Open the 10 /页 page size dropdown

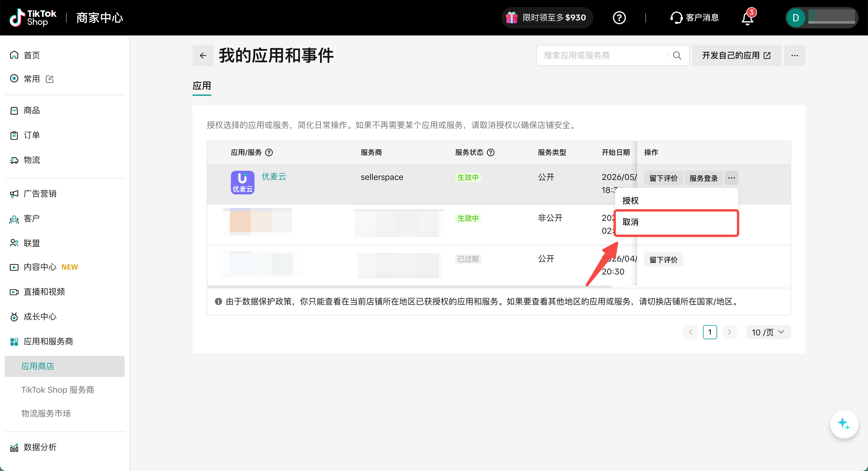click(769, 332)
